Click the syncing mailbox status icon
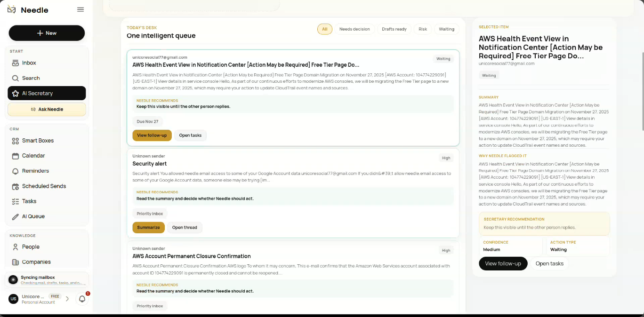This screenshot has width=644, height=317. [13, 280]
